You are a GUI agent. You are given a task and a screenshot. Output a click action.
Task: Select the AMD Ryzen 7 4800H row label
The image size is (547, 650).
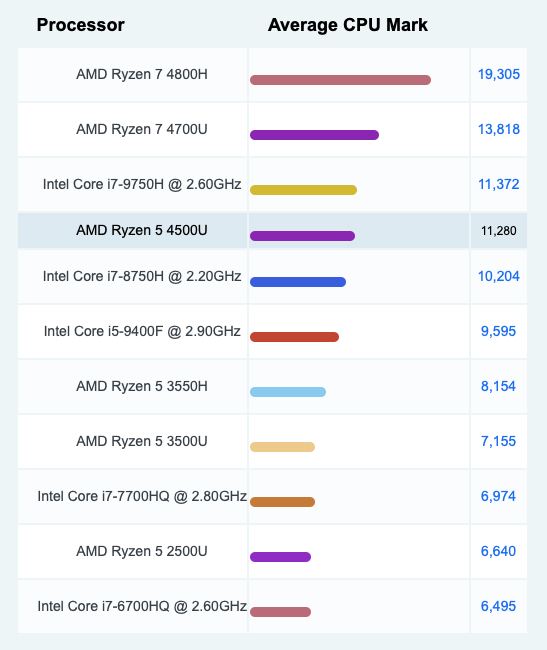(142, 74)
